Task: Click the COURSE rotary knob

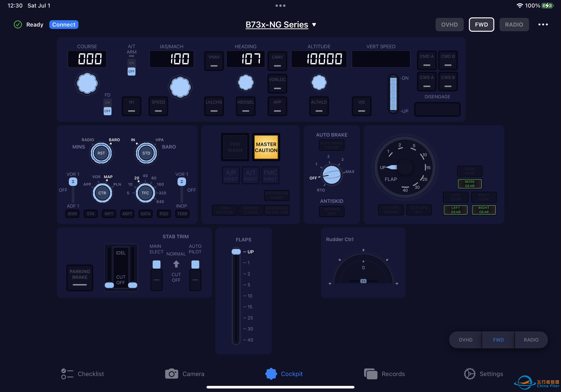Action: tap(87, 83)
